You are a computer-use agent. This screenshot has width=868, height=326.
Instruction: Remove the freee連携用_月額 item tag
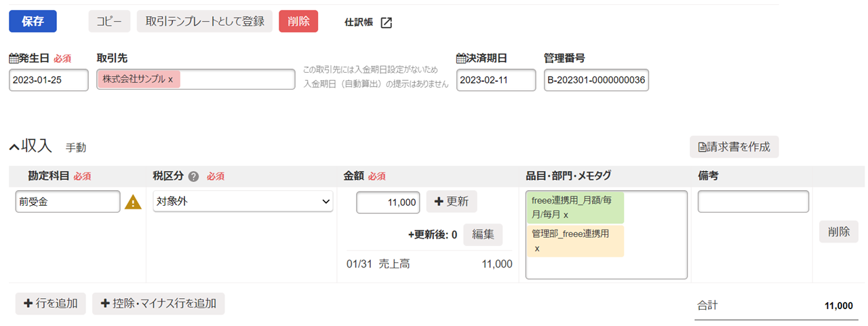[566, 215]
